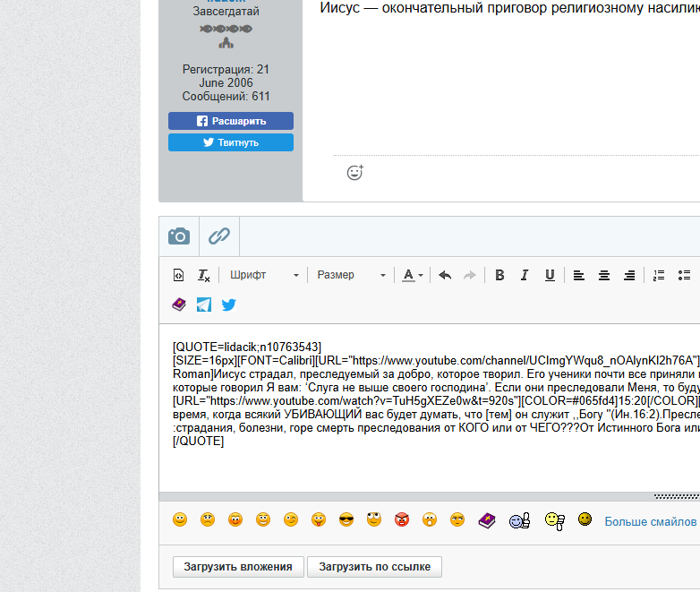Insert the angry red smiley
The height and width of the screenshot is (592, 700).
point(402,519)
